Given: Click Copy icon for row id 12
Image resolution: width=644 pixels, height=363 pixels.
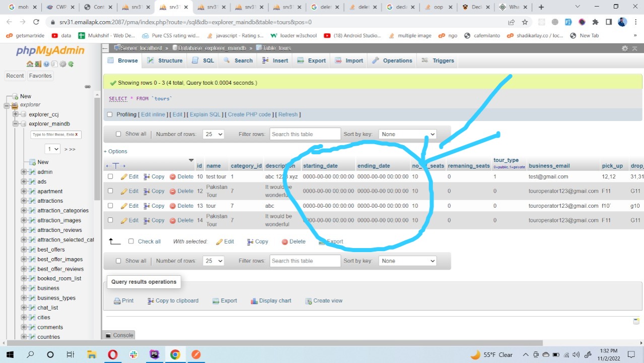Looking at the screenshot, I should (x=147, y=191).
